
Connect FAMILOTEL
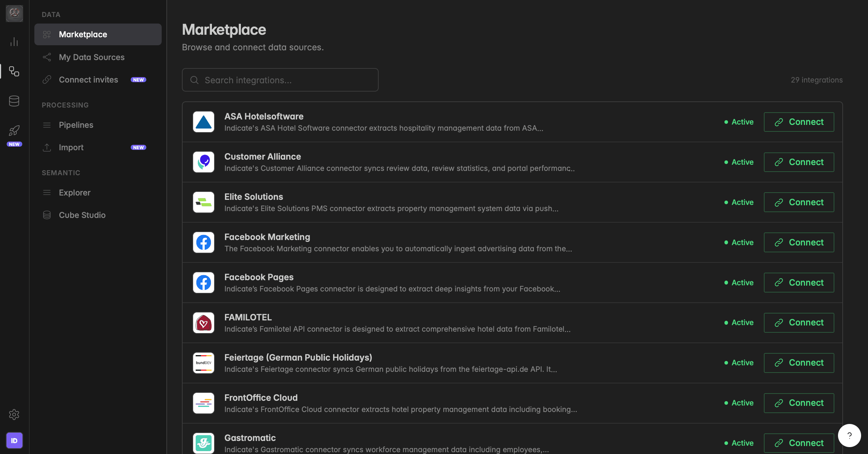pyautogui.click(x=799, y=323)
